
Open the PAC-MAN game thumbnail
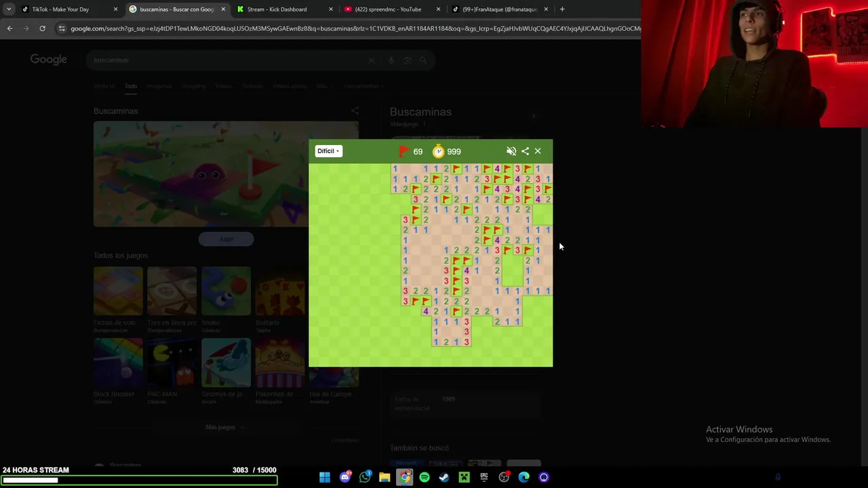pyautogui.click(x=172, y=363)
